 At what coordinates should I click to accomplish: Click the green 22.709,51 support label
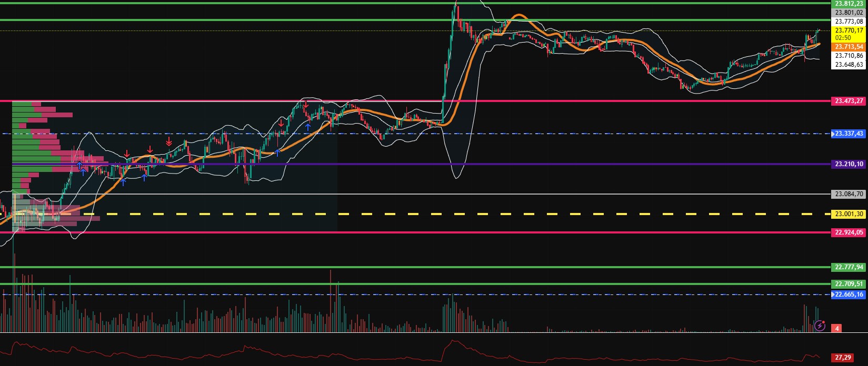[x=849, y=284]
